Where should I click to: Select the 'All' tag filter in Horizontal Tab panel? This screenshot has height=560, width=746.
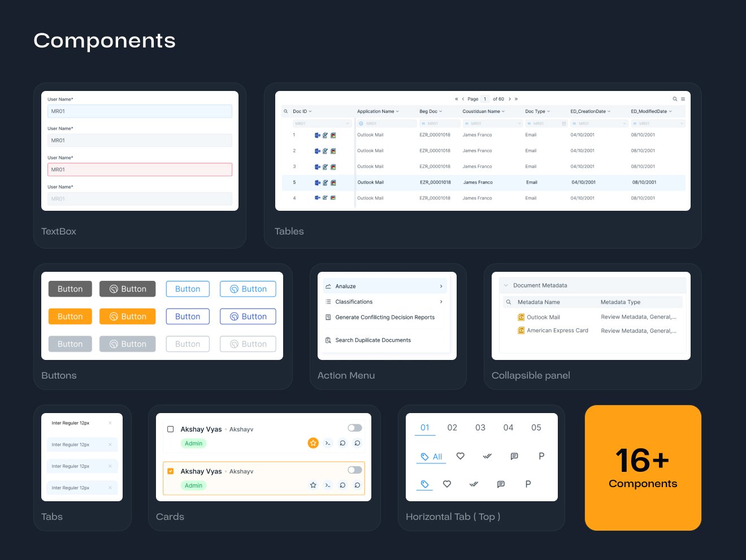(431, 456)
